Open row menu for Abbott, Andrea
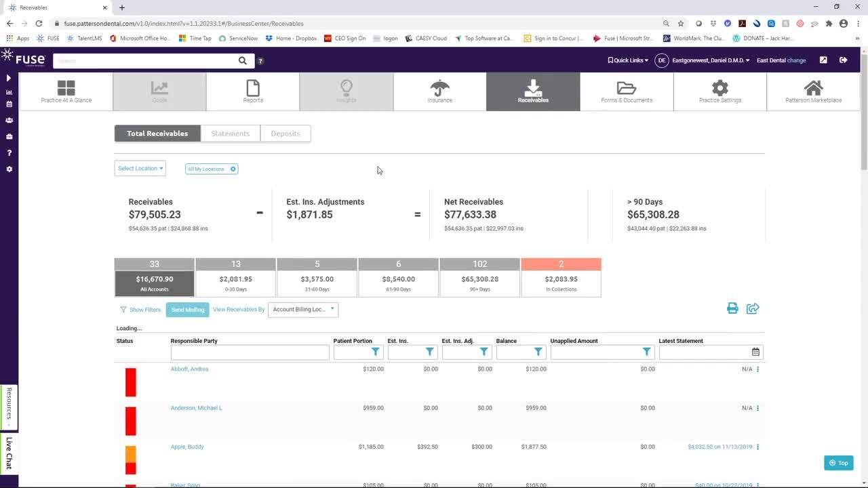868x488 pixels. (758, 369)
